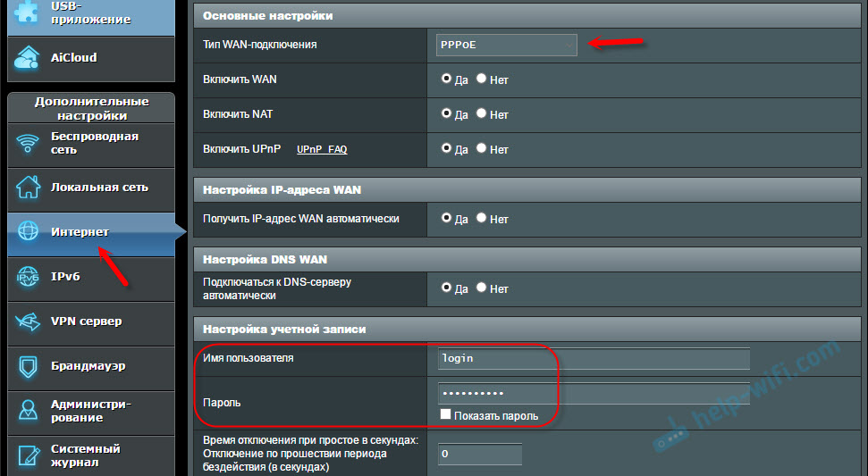Open the UPnP FAQ link
This screenshot has width=868, height=476.
(321, 150)
